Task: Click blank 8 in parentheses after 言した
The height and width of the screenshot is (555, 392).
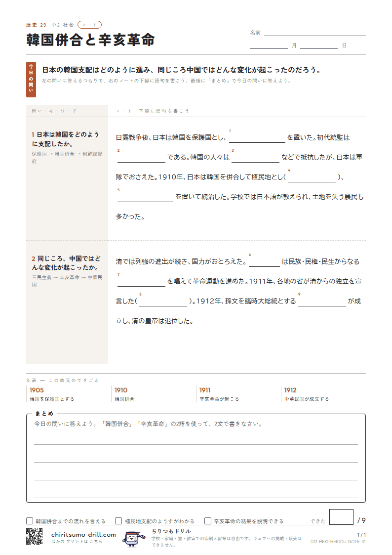Action: (163, 301)
